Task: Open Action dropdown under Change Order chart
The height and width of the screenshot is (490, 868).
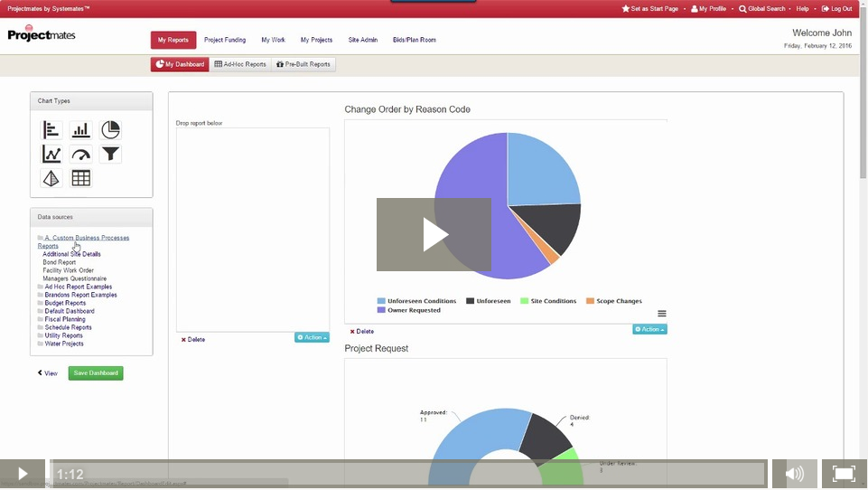Action: tap(650, 329)
